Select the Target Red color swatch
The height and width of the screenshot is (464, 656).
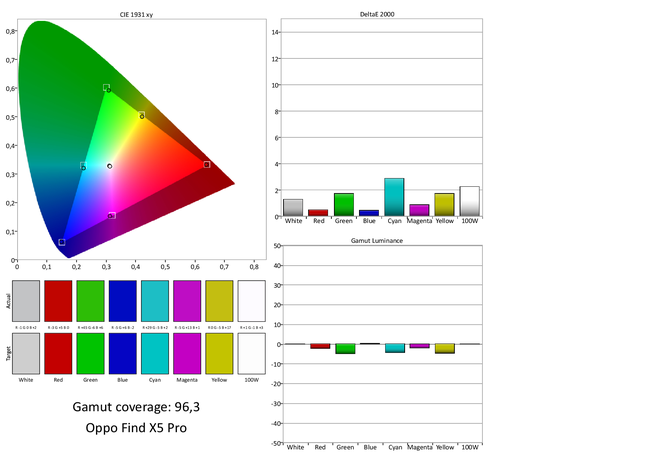point(58,354)
